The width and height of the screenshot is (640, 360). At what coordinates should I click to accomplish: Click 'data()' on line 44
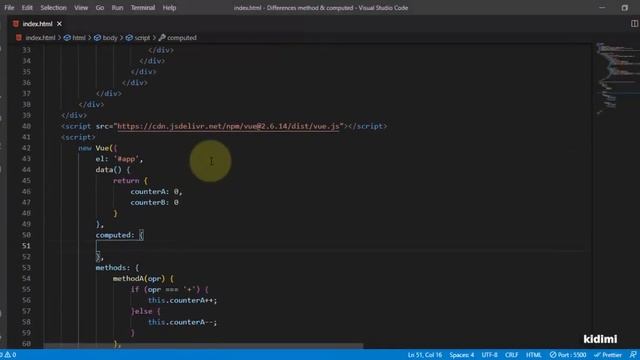(109, 170)
